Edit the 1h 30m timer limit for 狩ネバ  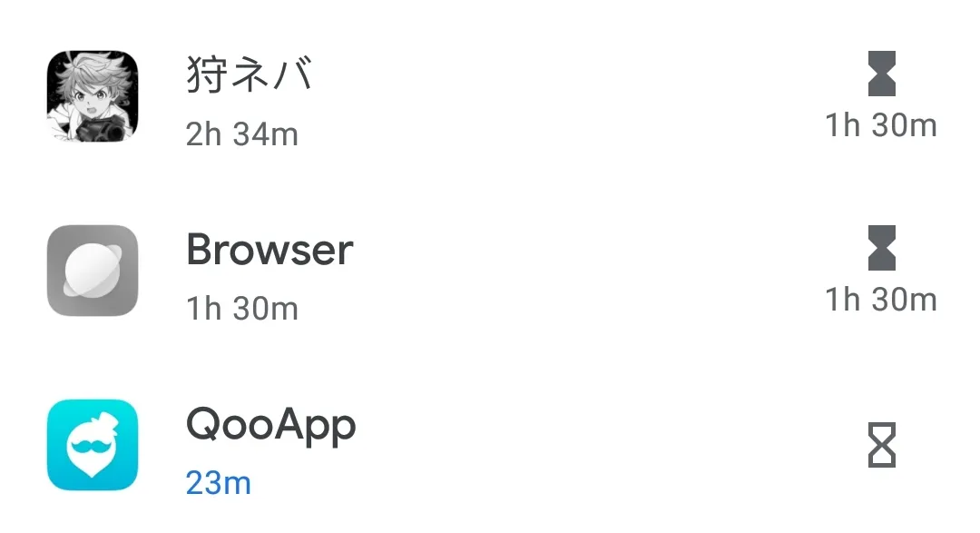pyautogui.click(x=880, y=125)
